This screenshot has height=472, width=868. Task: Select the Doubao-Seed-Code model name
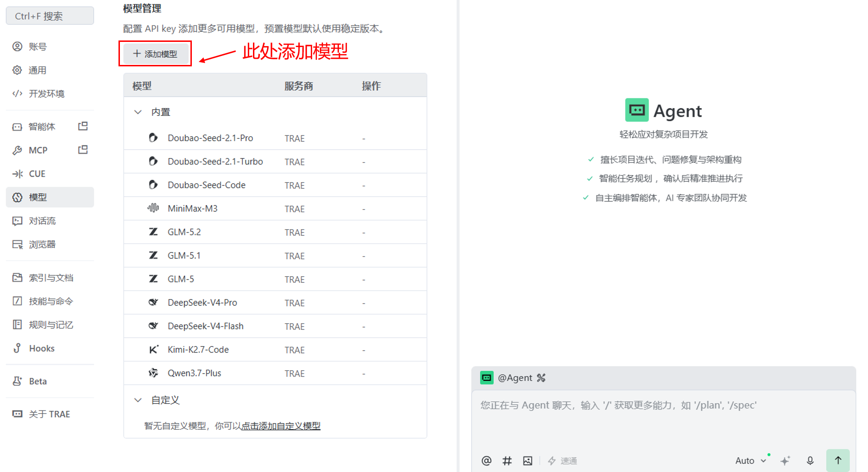(x=206, y=185)
